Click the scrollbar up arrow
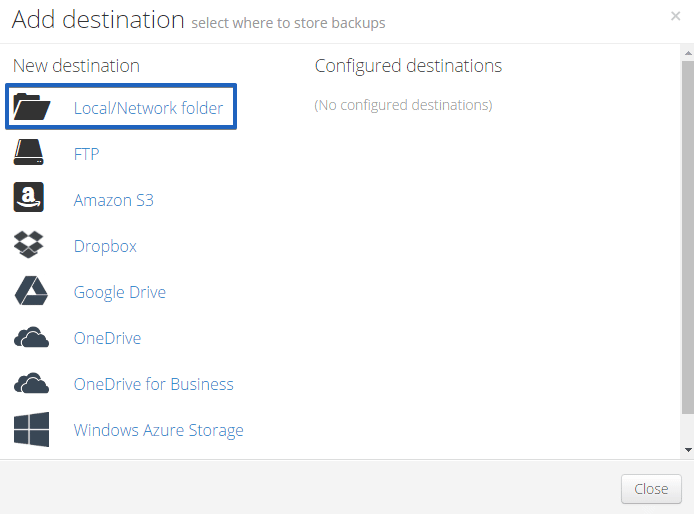Screen dimensions: 694x514 pos(688,53)
